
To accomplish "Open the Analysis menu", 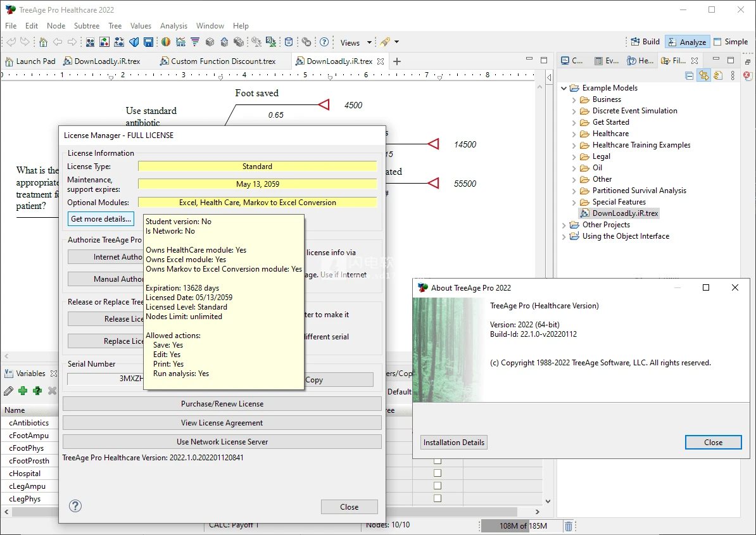I will [173, 25].
